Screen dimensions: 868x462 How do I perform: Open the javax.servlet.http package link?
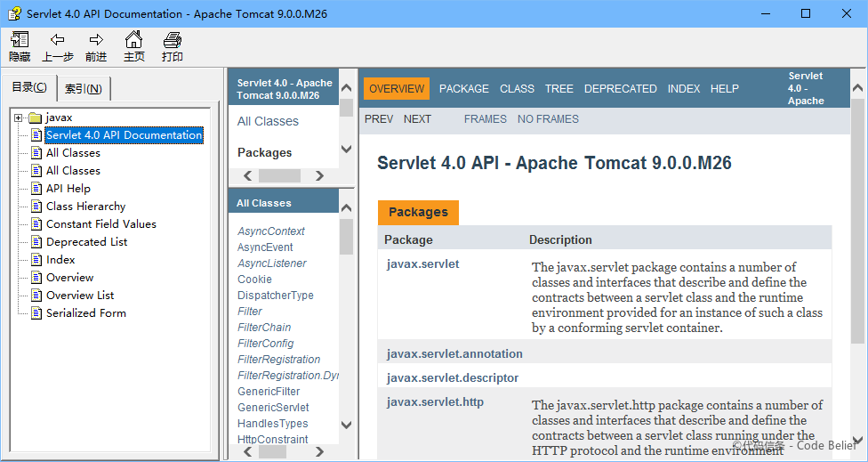pos(435,401)
